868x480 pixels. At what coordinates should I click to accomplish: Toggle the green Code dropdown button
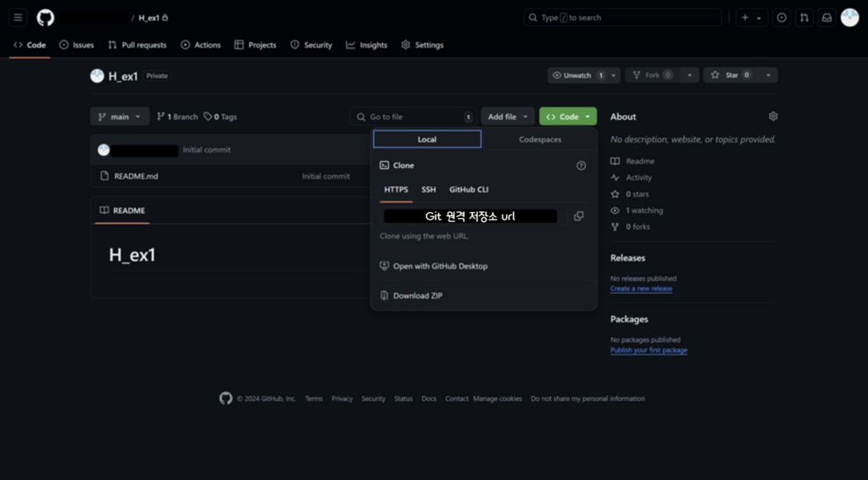coord(568,117)
